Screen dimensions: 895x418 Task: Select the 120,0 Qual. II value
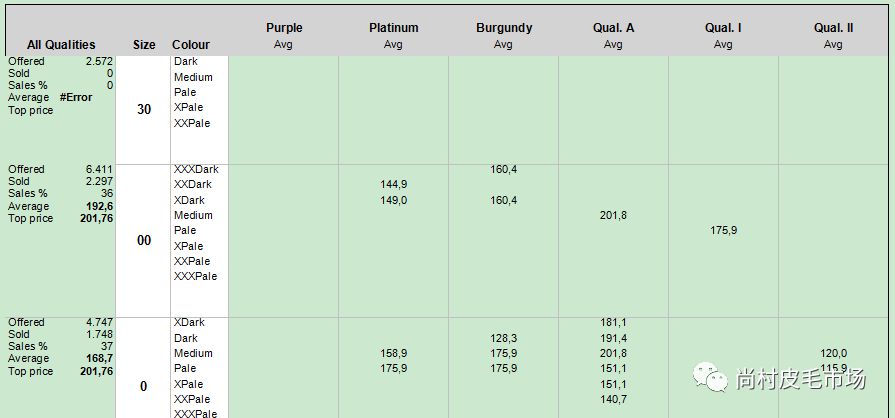coord(833,353)
